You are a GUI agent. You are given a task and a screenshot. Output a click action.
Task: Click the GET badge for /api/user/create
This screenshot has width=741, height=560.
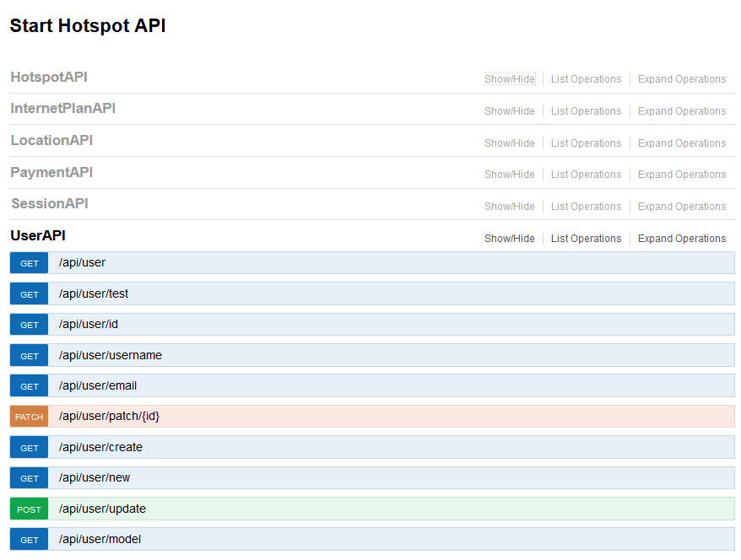click(x=30, y=448)
